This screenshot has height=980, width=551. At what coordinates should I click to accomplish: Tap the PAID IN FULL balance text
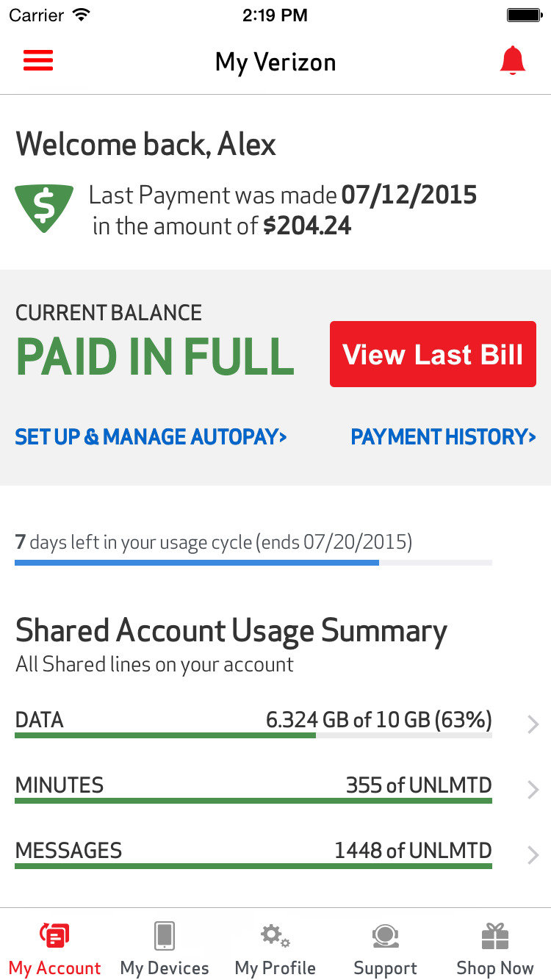pyautogui.click(x=155, y=358)
